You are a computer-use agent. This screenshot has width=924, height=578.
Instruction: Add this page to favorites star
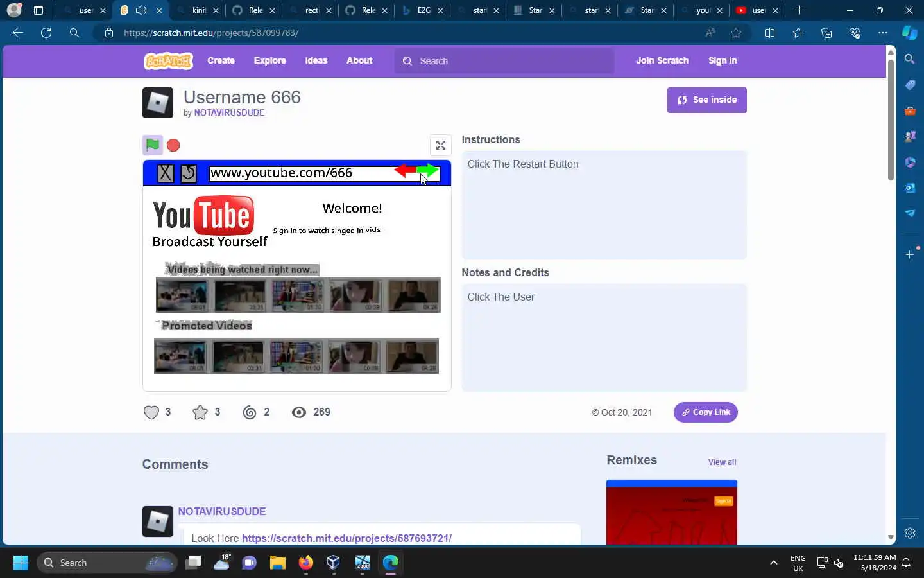pos(736,33)
